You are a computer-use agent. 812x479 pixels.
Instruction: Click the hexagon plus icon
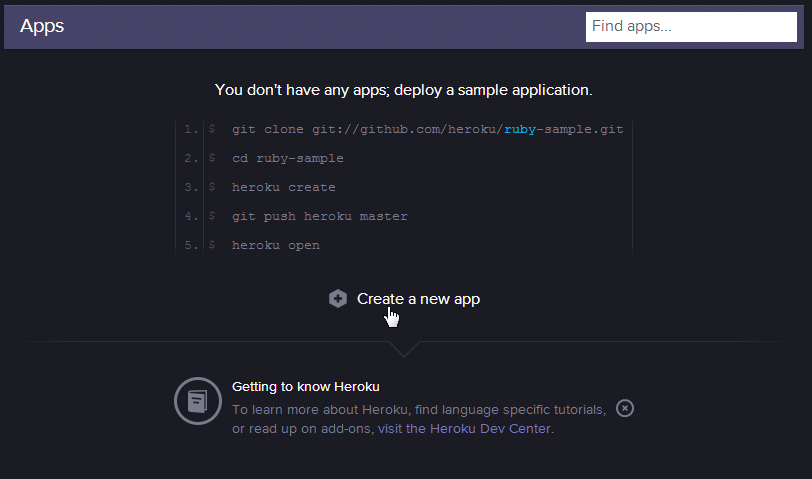(x=338, y=299)
